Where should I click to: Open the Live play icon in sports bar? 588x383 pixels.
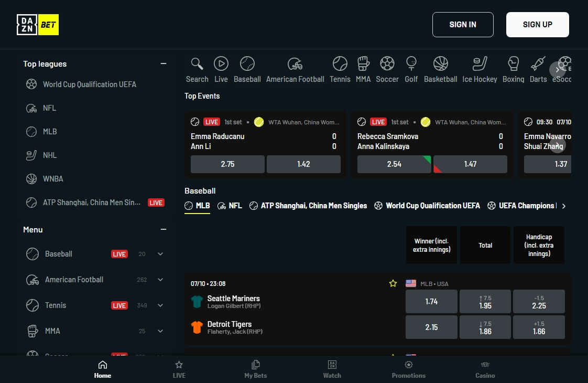pyautogui.click(x=221, y=64)
